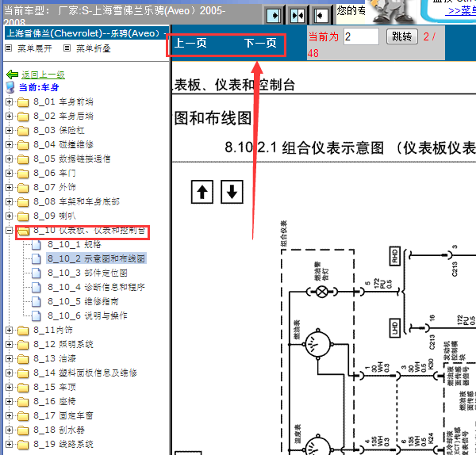Expand the 8_02 车身后端 tree node

[9, 117]
